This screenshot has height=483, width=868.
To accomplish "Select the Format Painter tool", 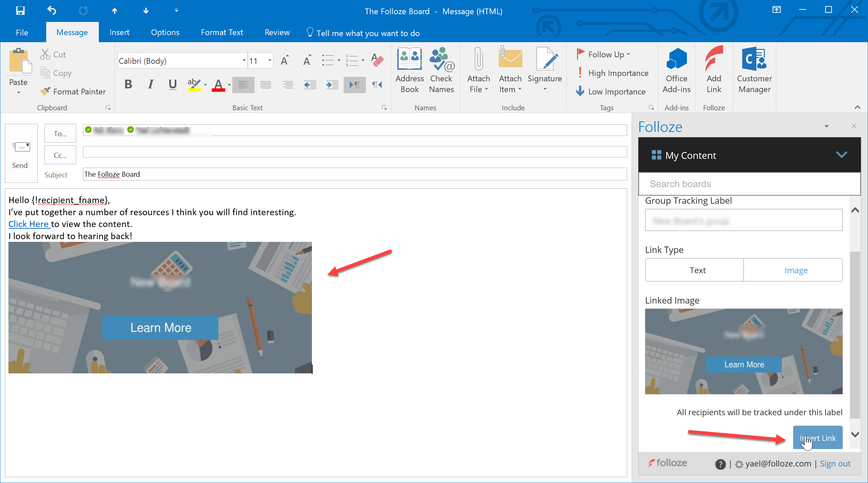I will [x=73, y=91].
